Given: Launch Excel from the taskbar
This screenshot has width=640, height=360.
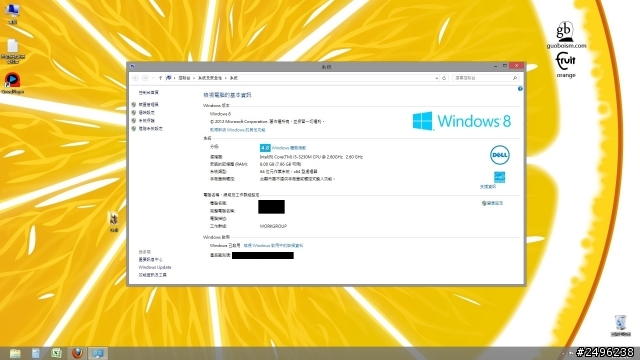Looking at the screenshot, I should tap(56, 353).
